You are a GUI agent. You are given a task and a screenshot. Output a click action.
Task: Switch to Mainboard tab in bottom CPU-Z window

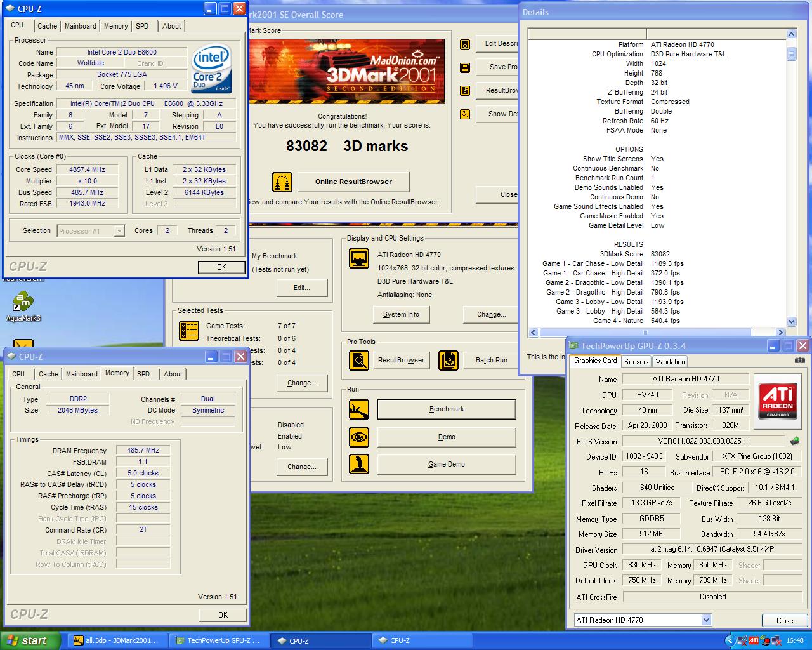82,374
